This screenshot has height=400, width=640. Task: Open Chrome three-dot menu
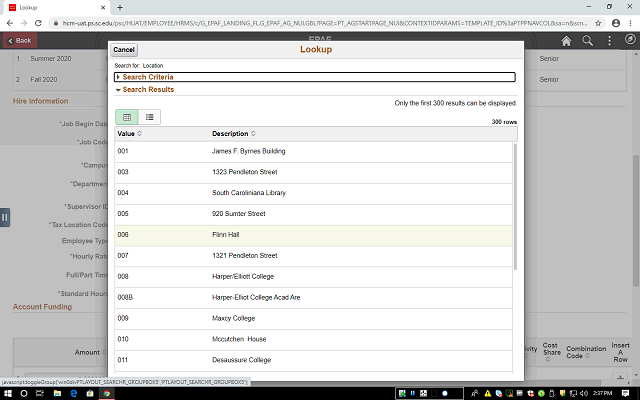(630, 23)
